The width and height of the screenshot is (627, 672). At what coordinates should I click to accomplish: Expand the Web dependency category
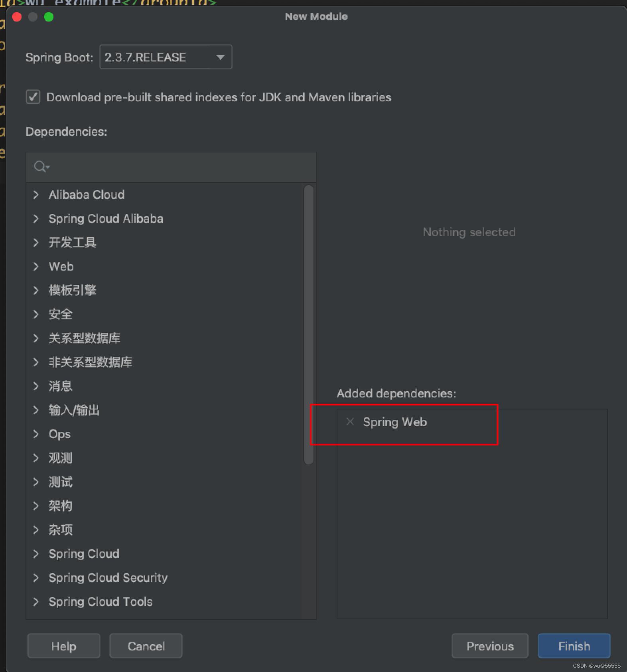point(36,267)
